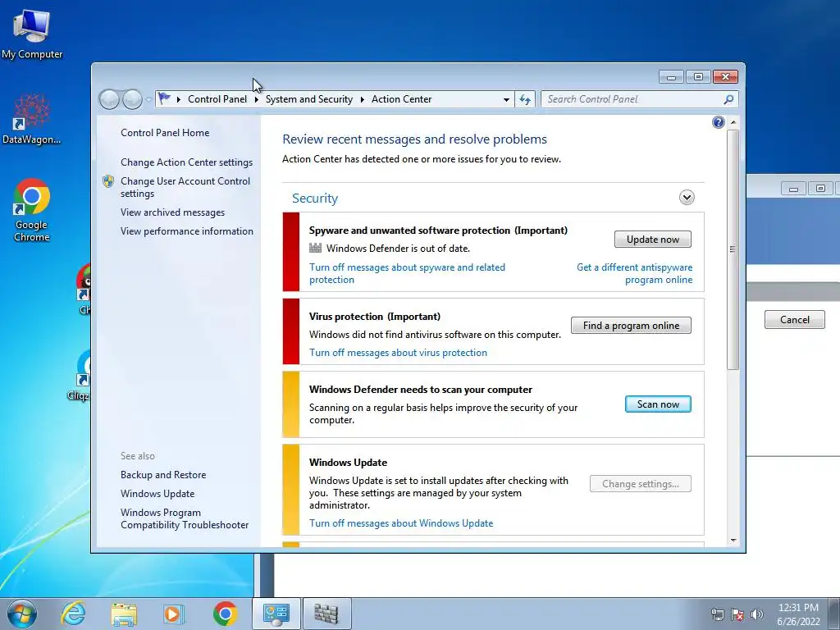This screenshot has width=840, height=630.
Task: Open the network icon in the system tray
Action: (x=717, y=614)
